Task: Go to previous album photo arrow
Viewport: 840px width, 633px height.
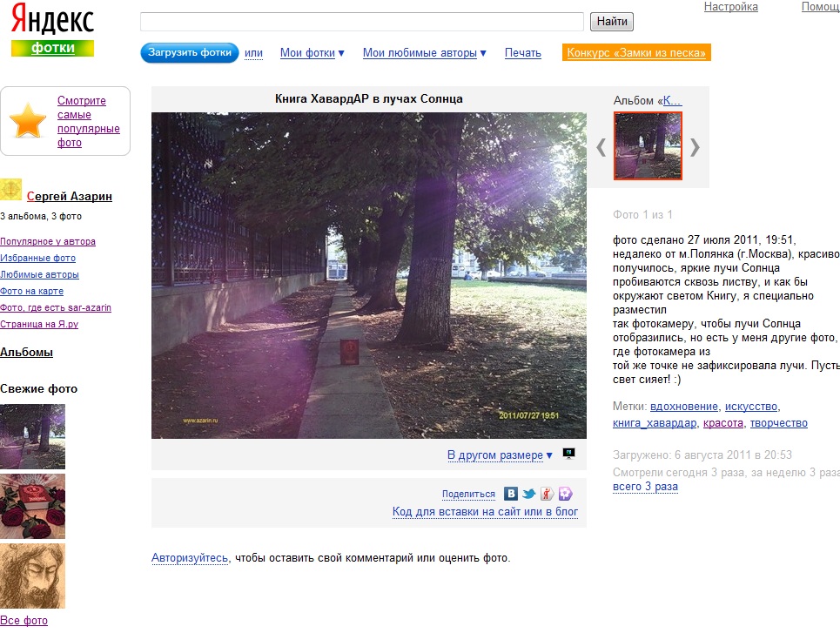Action: click(601, 147)
